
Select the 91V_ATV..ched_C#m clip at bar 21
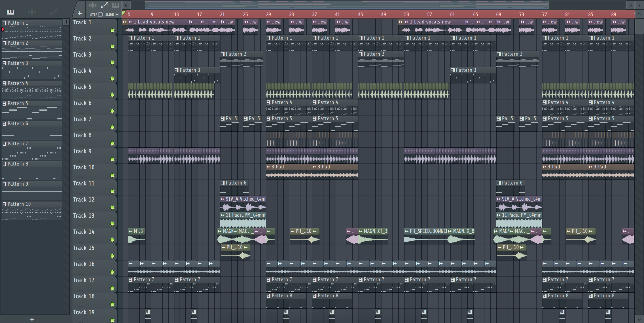tap(243, 204)
